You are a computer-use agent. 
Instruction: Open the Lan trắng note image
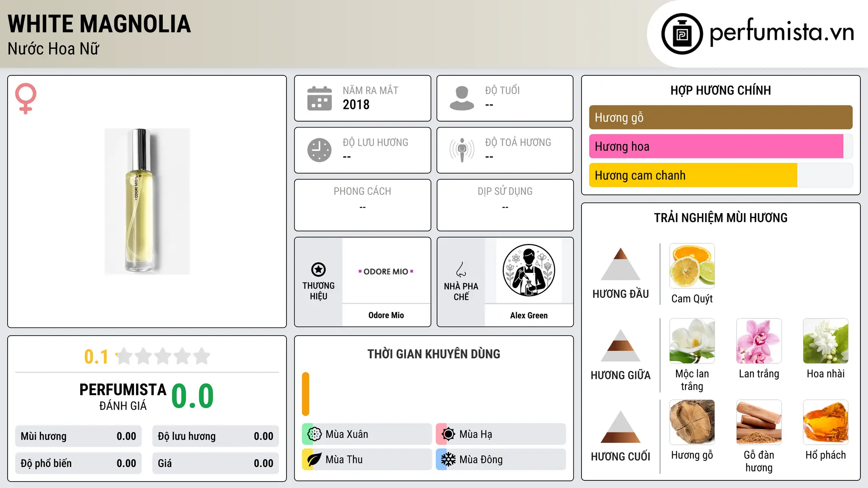click(759, 341)
